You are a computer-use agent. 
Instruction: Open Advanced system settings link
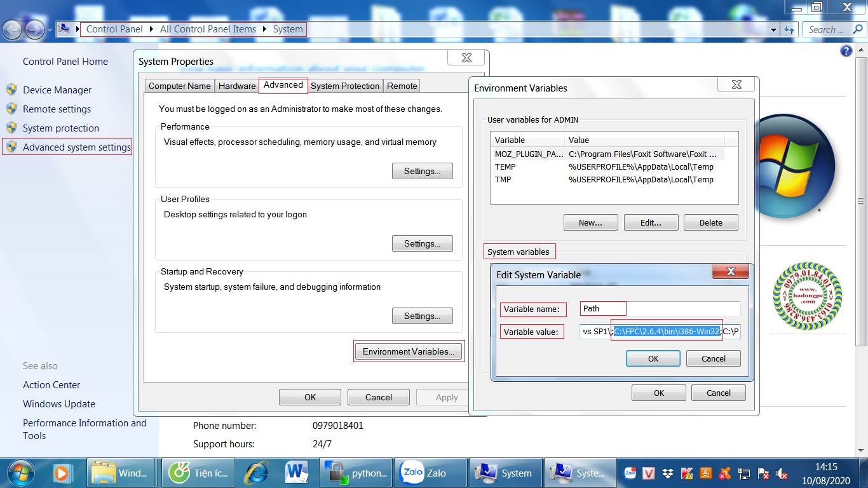77,147
